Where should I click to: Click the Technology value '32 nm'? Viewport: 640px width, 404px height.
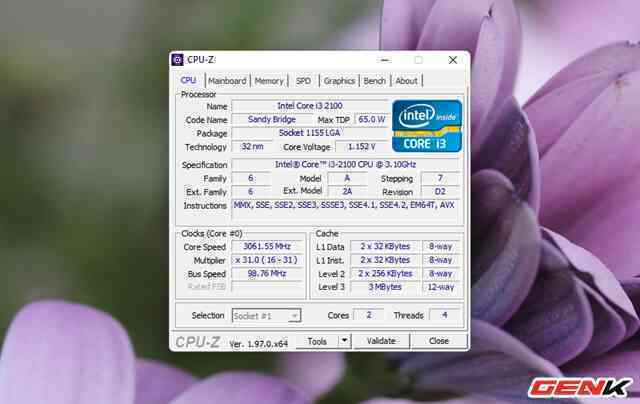coord(252,147)
